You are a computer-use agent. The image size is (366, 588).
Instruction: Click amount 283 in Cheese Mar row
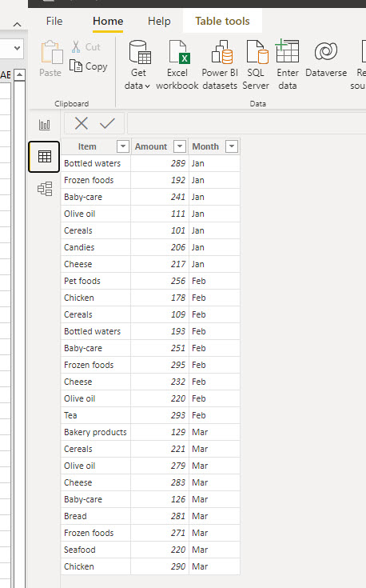(x=178, y=482)
